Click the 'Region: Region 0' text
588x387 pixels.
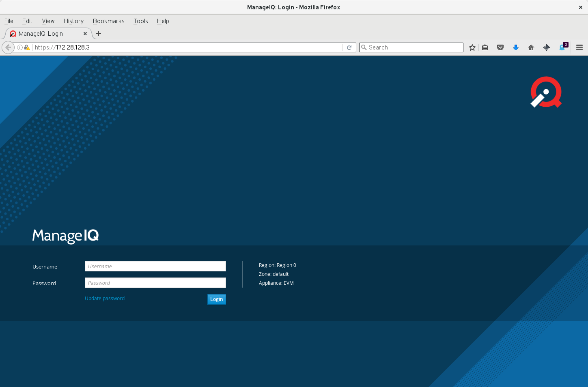278,265
